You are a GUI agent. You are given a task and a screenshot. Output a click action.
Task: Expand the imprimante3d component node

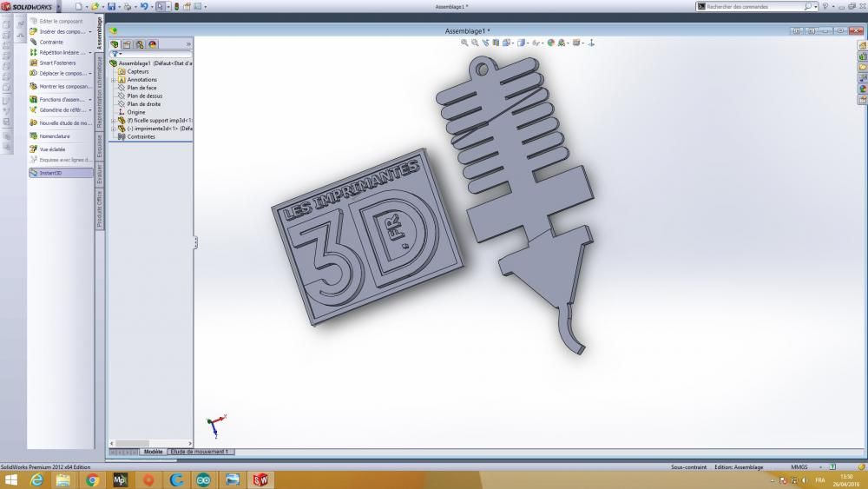[114, 129]
